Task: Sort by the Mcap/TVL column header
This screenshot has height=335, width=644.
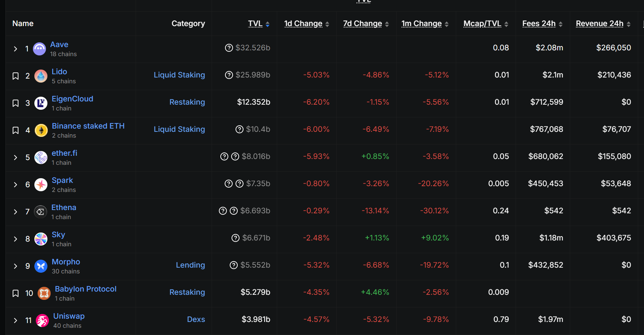Action: (482, 24)
